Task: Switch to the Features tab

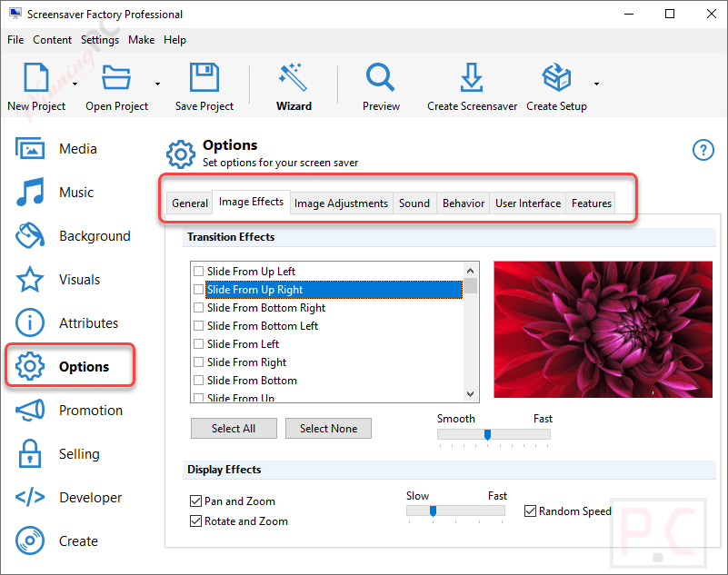Action: (x=591, y=203)
